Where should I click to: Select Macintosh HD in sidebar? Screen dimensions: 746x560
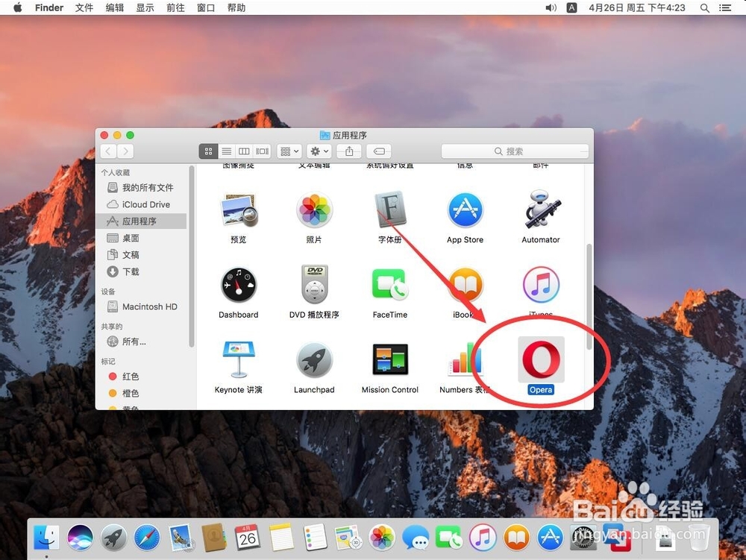tap(141, 306)
